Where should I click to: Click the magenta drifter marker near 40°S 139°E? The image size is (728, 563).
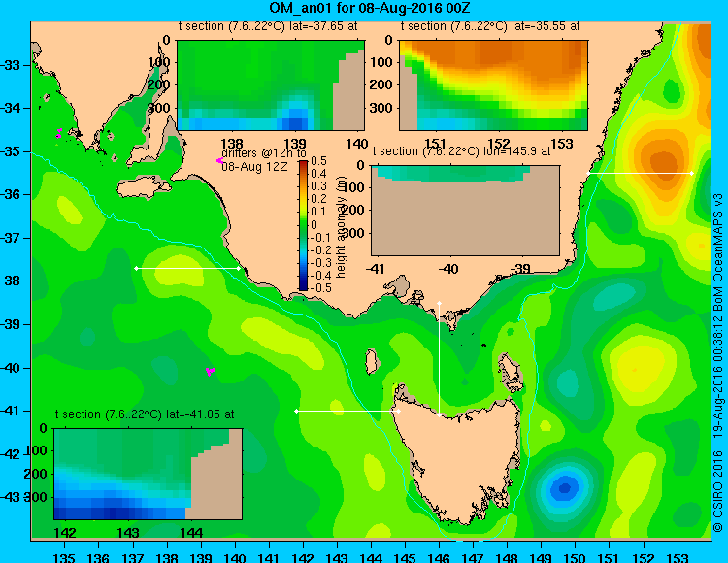(210, 372)
